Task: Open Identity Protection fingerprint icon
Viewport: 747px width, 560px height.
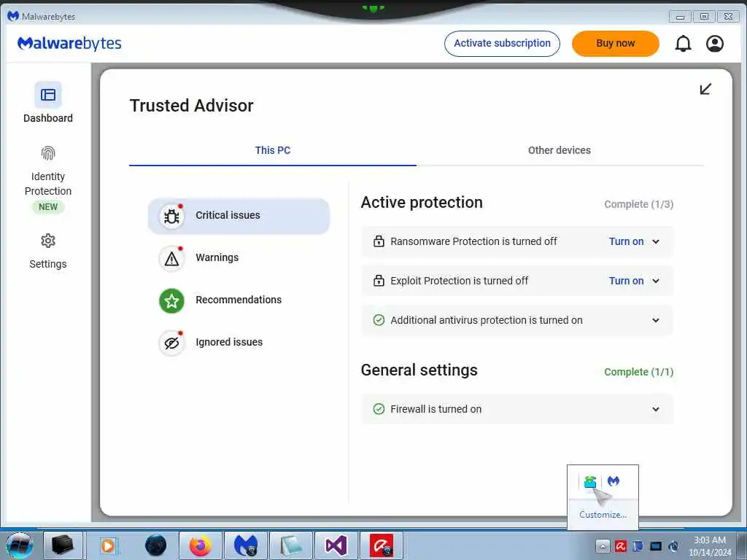Action: pos(48,153)
